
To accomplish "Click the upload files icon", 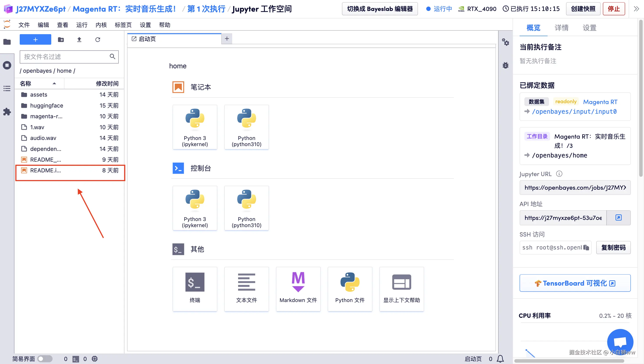I will [79, 39].
